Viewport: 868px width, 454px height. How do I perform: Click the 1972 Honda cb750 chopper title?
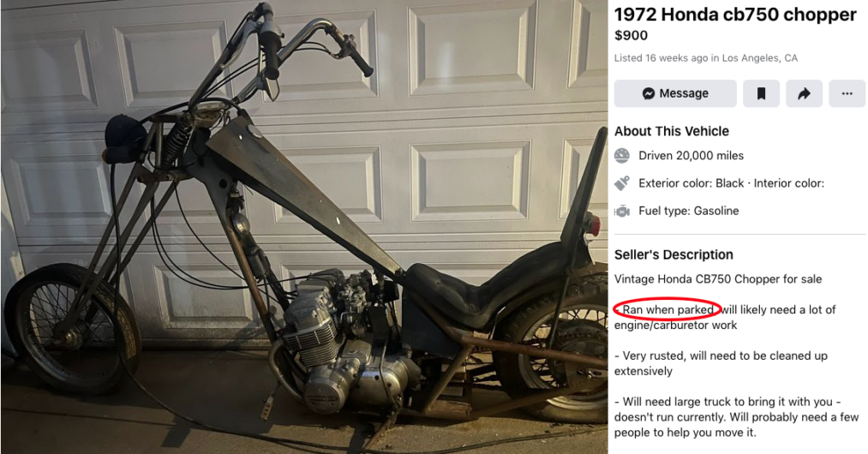735,15
